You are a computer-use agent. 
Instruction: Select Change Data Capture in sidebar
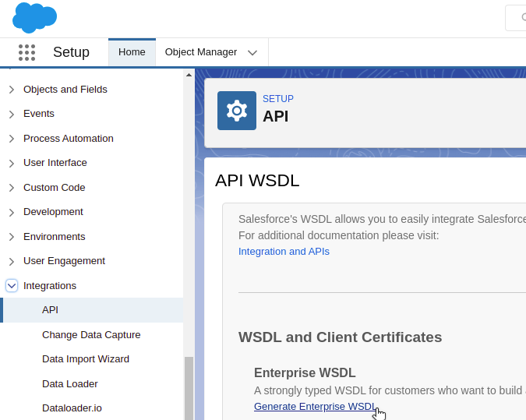91,335
